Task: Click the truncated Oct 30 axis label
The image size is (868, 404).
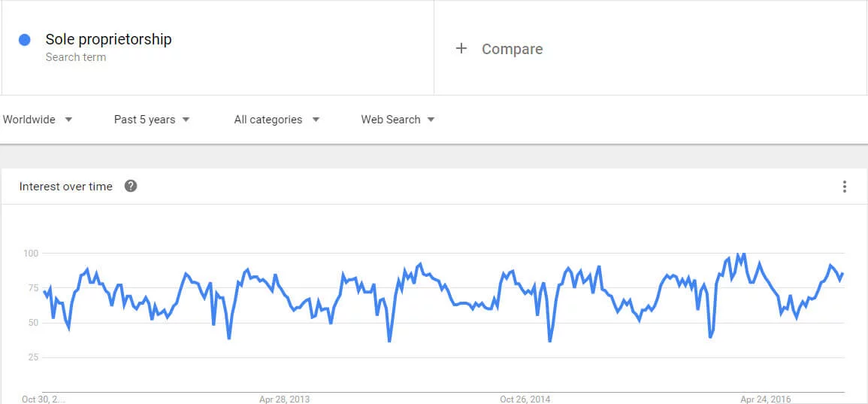Action: (44, 399)
